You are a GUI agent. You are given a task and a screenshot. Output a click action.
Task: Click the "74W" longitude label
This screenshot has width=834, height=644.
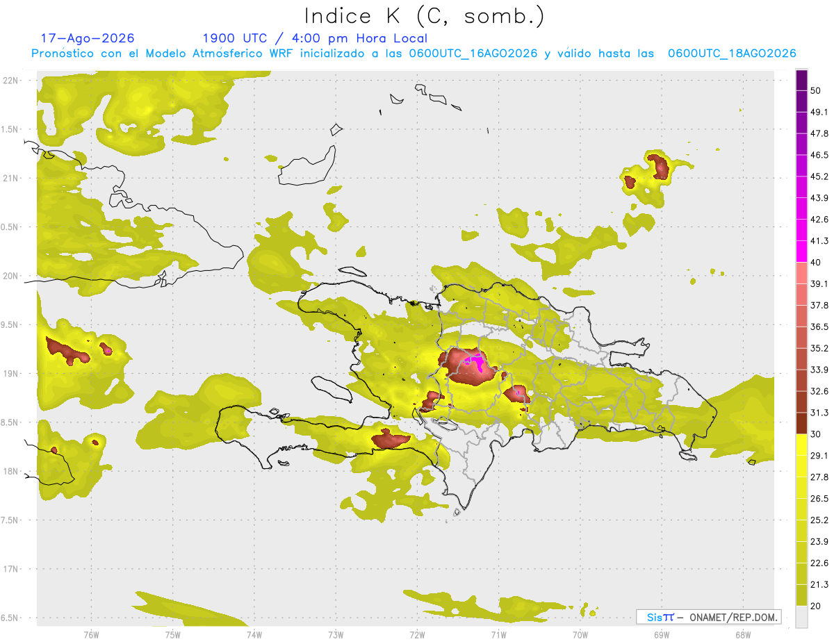254,634
